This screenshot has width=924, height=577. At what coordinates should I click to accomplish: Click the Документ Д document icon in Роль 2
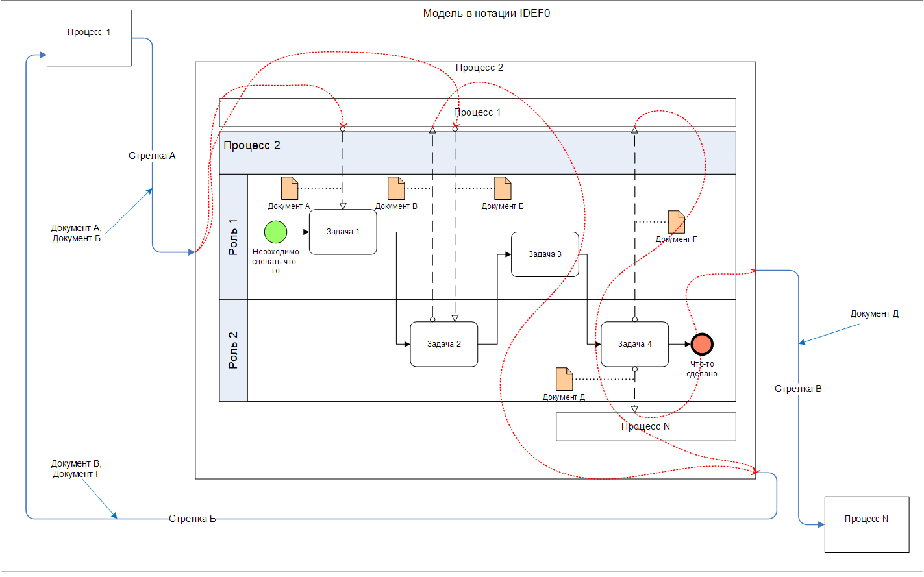pos(564,379)
